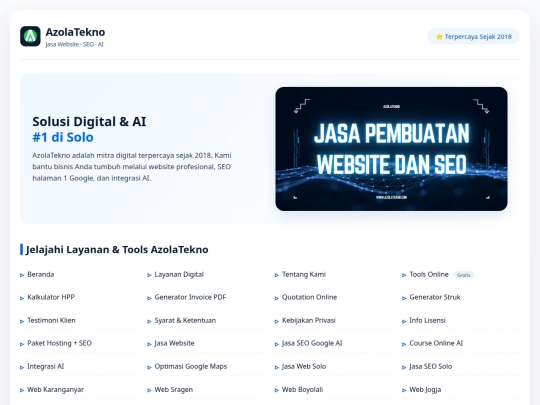
Task: Open the Info Lisensi link
Action: pos(427,320)
